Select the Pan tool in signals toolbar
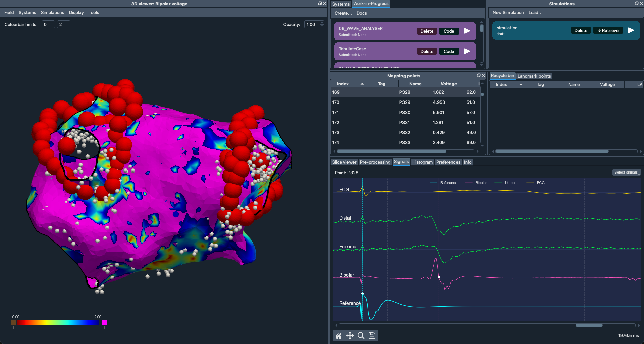The height and width of the screenshot is (344, 644). click(350, 336)
